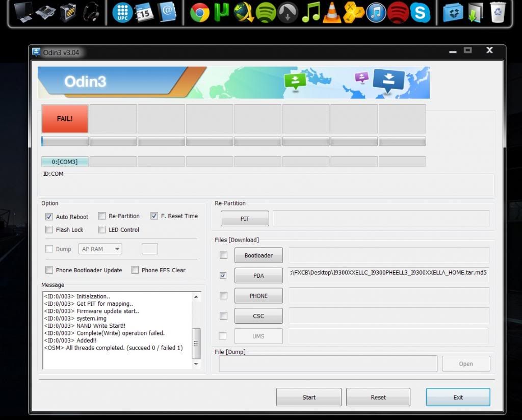Launch VLC media player cone icon
The width and height of the screenshot is (522, 420).
pos(332,13)
